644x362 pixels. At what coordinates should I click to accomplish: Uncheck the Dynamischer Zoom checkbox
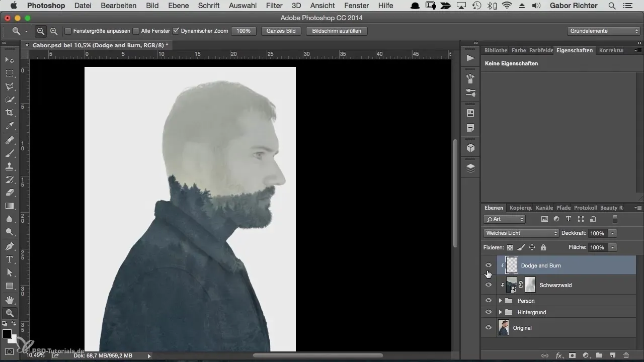tap(176, 31)
